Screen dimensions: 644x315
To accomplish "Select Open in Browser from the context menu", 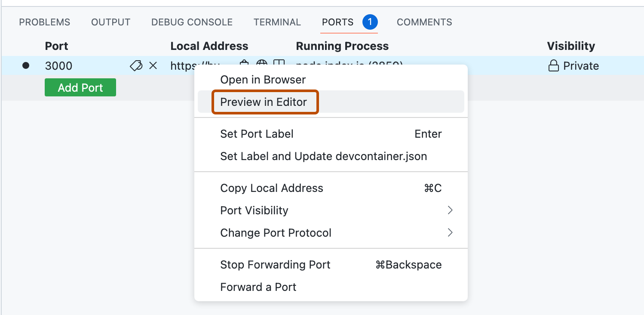I will click(263, 79).
